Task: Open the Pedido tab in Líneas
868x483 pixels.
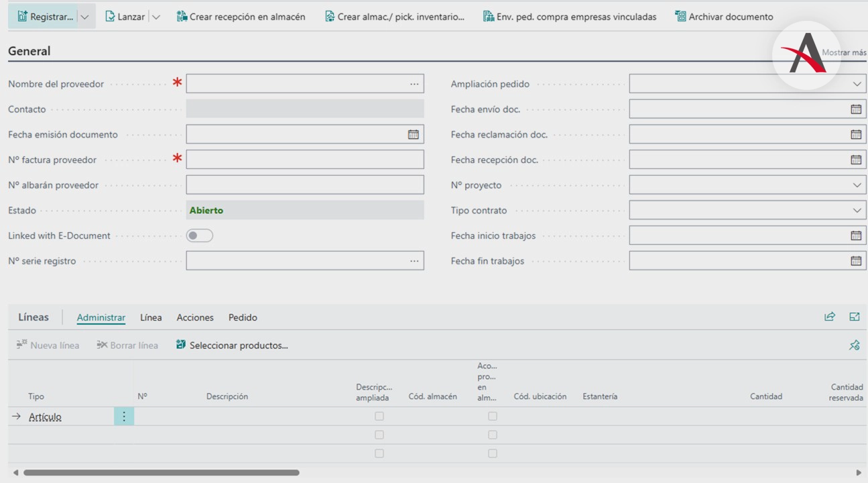Action: (x=243, y=317)
